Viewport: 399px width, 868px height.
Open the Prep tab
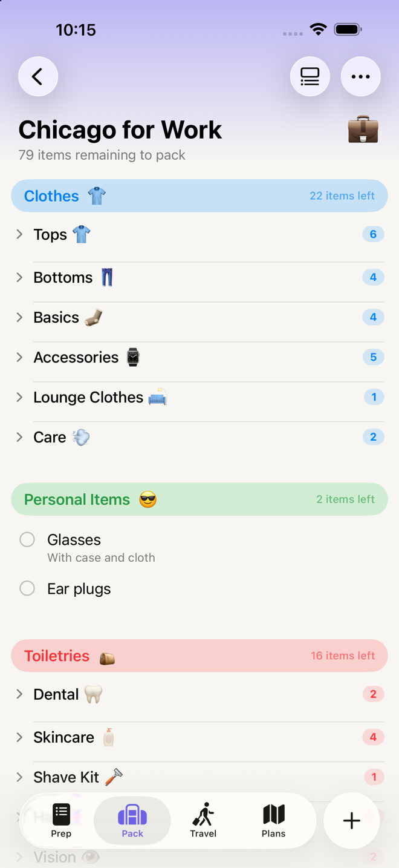pos(61,821)
